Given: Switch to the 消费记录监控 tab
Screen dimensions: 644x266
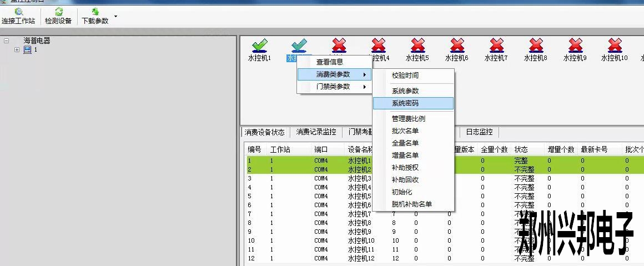Looking at the screenshot, I should pos(316,132).
